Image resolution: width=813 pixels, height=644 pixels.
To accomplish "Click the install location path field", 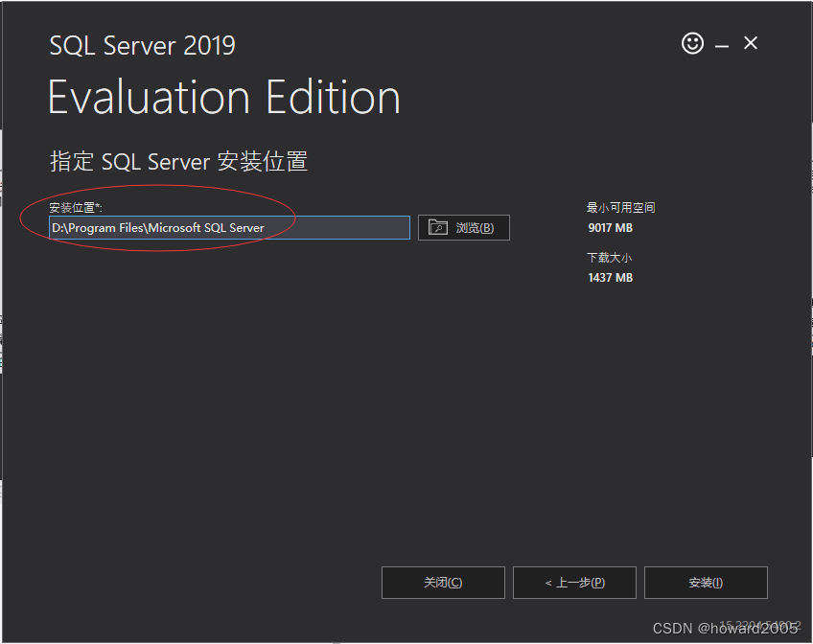I will tap(229, 228).
